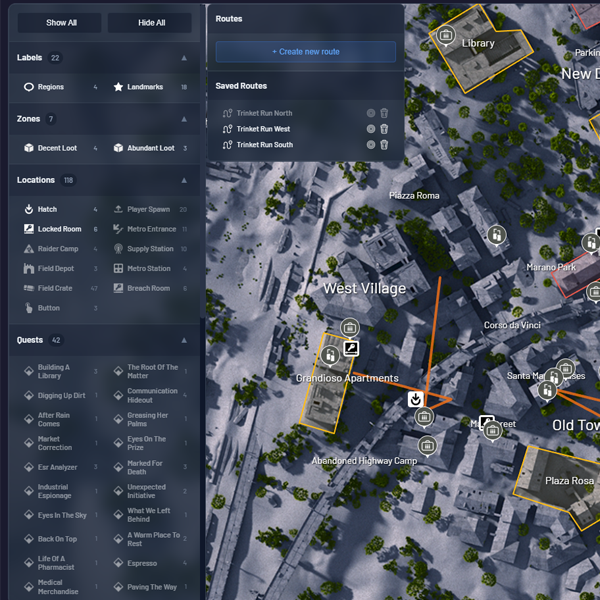600x600 pixels.
Task: Select the Trinket Run West saved route
Action: (x=263, y=129)
